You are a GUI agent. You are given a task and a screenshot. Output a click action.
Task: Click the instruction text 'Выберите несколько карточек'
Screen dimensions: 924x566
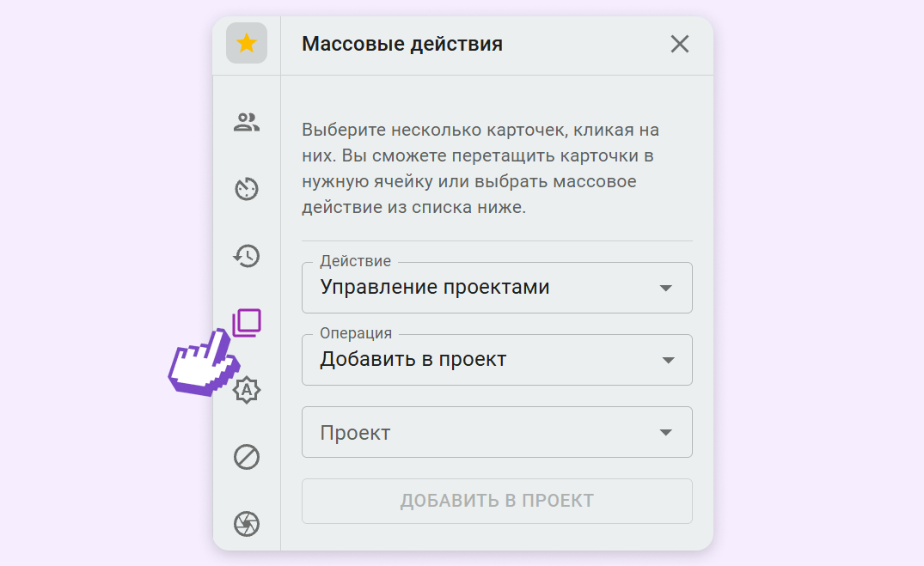tap(434, 130)
